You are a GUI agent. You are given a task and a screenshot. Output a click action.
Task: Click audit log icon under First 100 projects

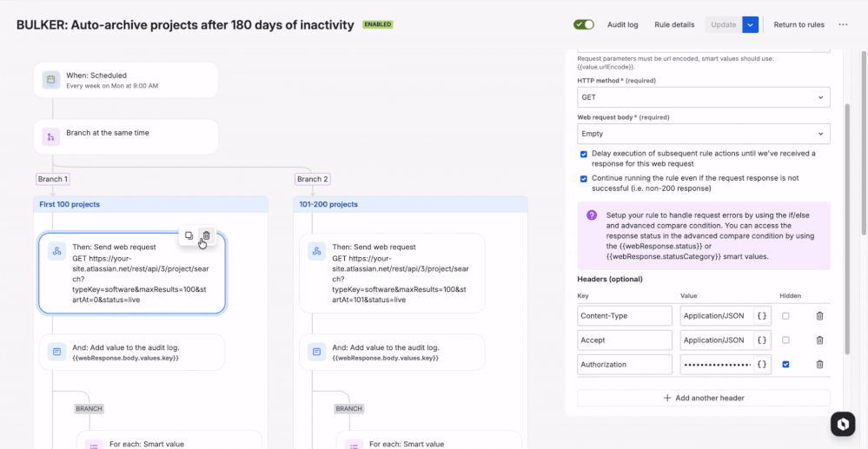tap(57, 352)
